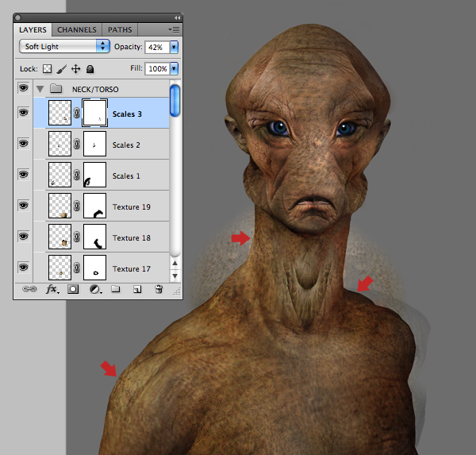Select the Texture 18 mask thumbnail
This screenshot has width=476, height=455.
point(94,237)
